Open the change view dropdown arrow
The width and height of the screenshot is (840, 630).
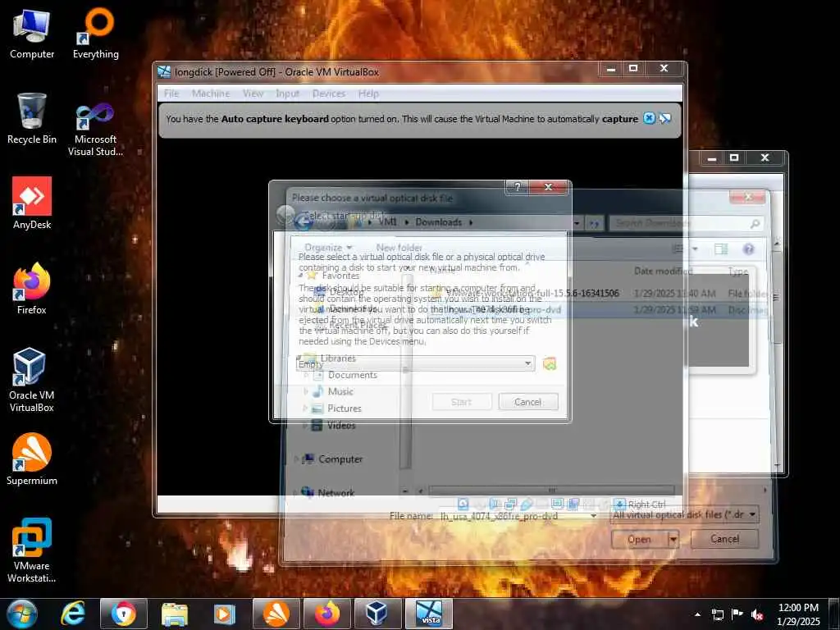[695, 249]
